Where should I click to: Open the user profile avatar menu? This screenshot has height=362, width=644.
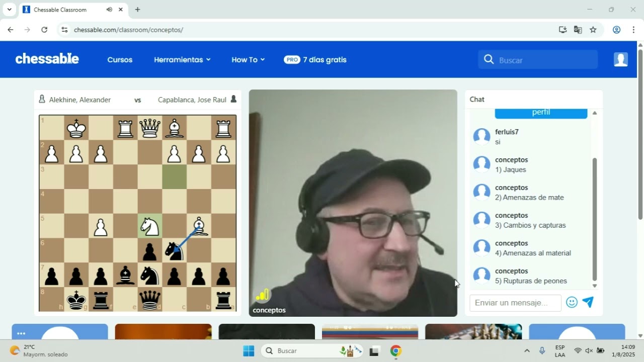click(x=621, y=59)
